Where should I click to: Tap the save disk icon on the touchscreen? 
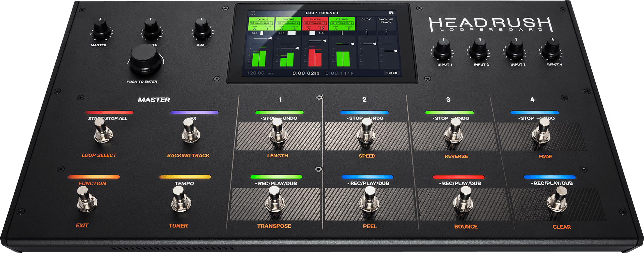pos(391,13)
